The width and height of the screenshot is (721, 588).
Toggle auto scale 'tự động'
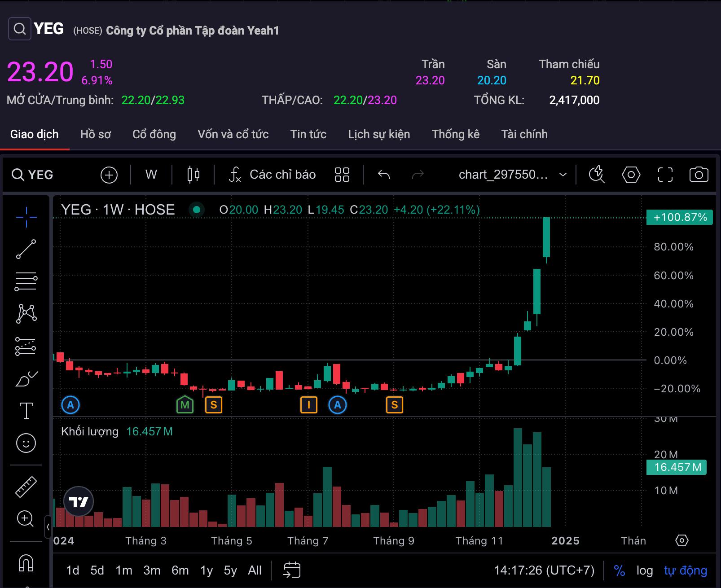point(685,570)
